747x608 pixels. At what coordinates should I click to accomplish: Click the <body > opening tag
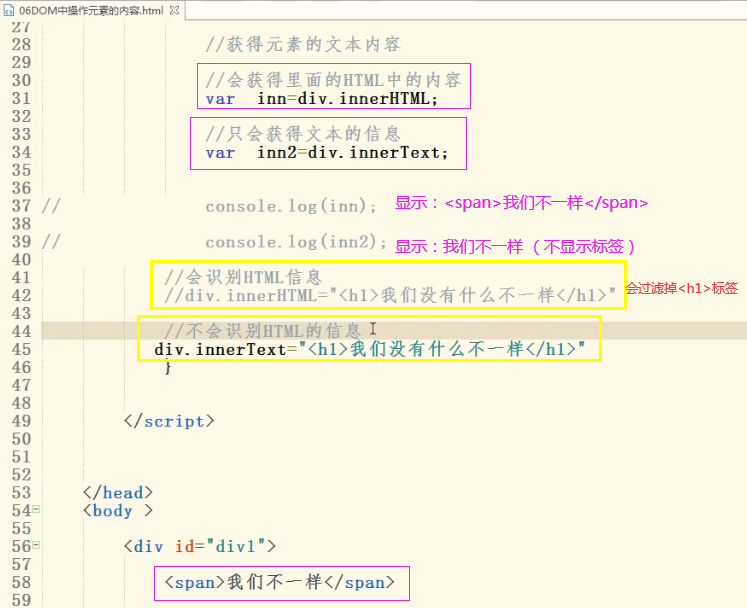(118, 511)
